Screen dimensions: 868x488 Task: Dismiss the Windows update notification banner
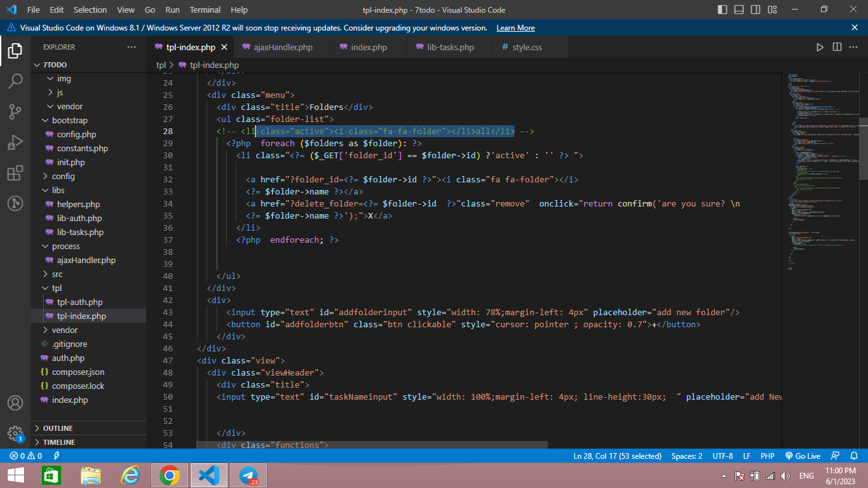[855, 27]
